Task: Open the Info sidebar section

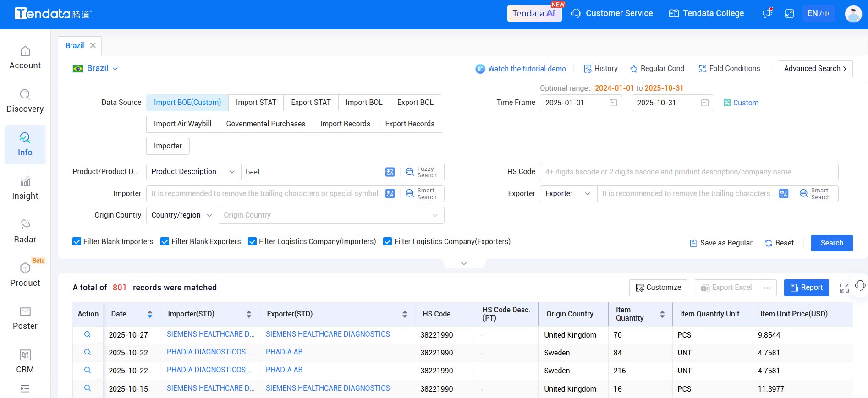Action: click(x=25, y=145)
